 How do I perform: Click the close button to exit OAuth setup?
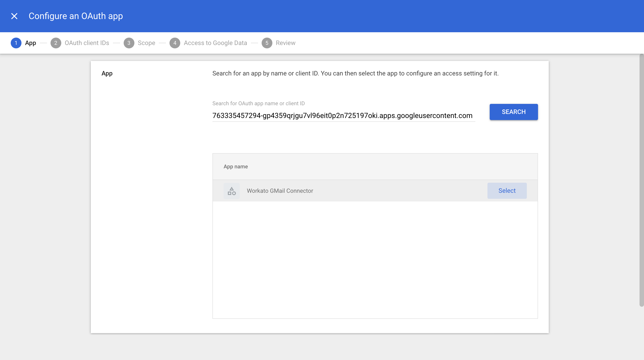coord(14,16)
